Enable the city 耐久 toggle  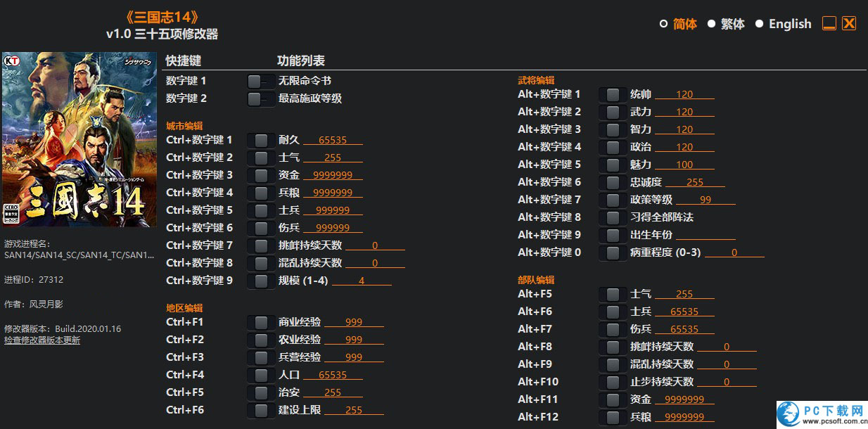pos(261,140)
